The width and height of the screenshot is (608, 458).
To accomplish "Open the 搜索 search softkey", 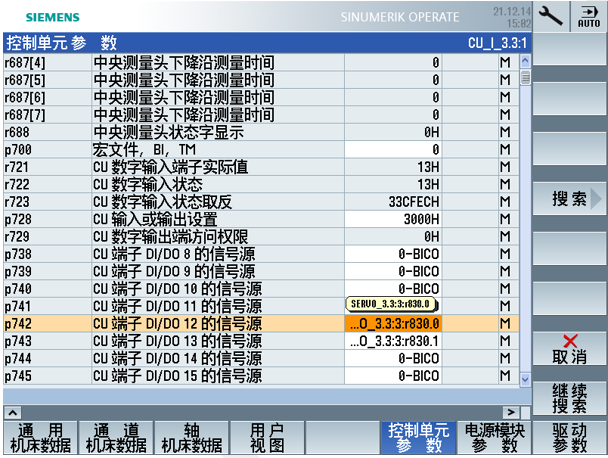I will pos(569,199).
